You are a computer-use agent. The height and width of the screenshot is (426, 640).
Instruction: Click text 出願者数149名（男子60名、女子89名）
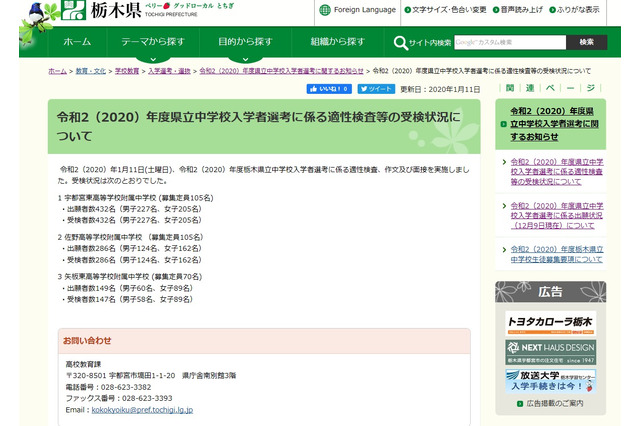(130, 288)
